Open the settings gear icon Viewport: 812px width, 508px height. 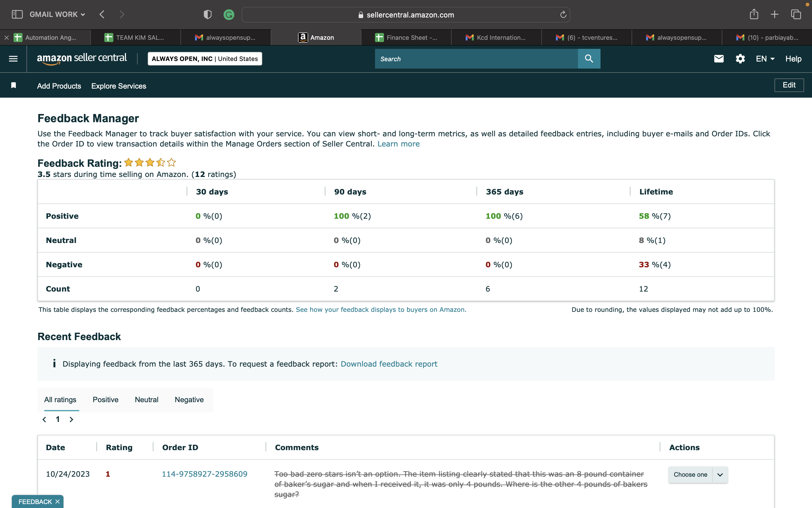[740, 59]
